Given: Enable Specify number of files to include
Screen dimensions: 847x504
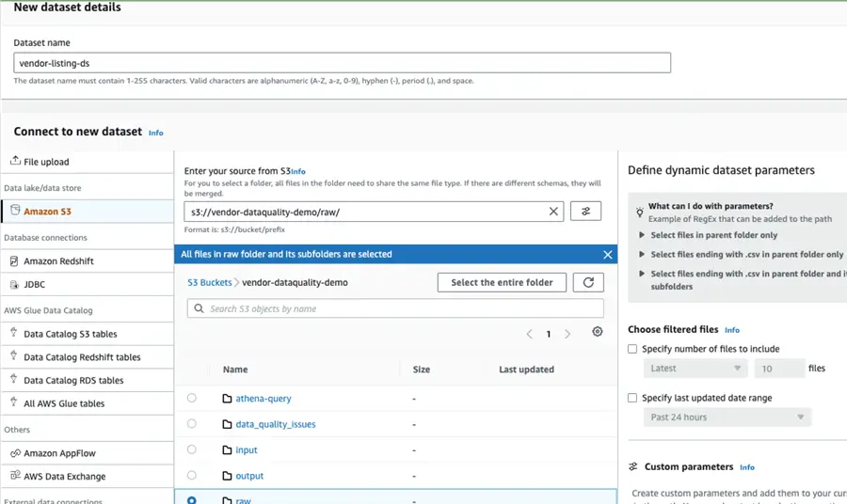Looking at the screenshot, I should click(632, 349).
